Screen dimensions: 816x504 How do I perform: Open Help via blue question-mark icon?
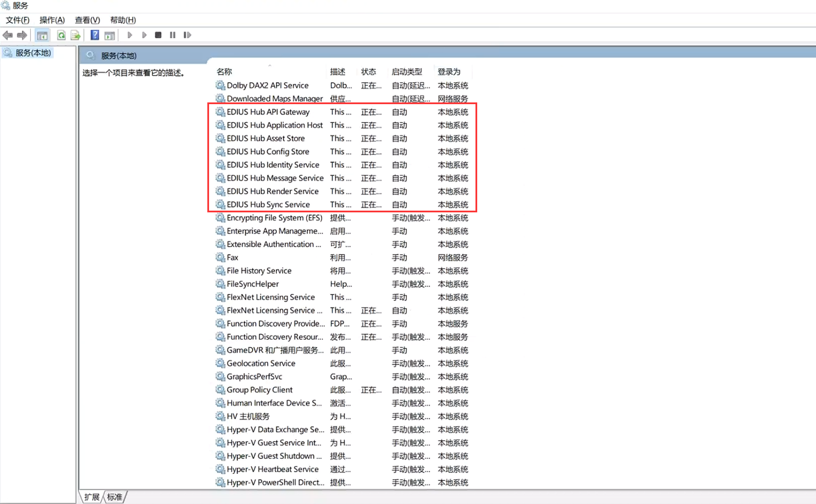(x=94, y=35)
